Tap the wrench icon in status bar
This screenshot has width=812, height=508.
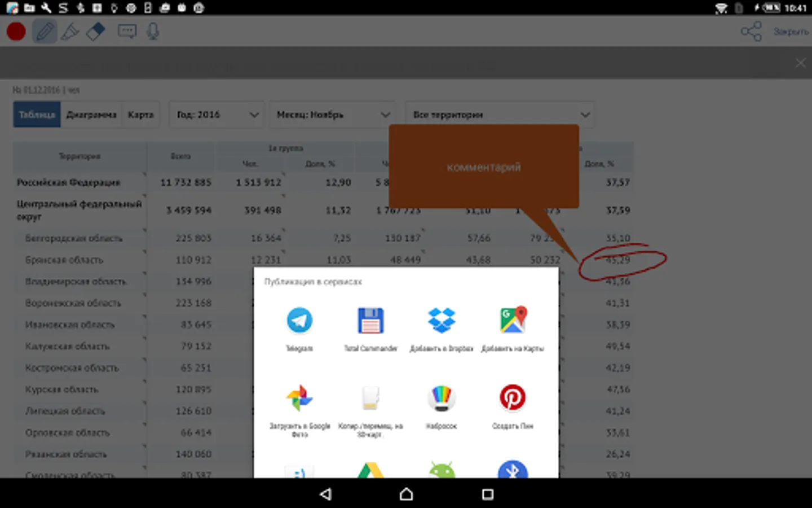pyautogui.click(x=46, y=8)
